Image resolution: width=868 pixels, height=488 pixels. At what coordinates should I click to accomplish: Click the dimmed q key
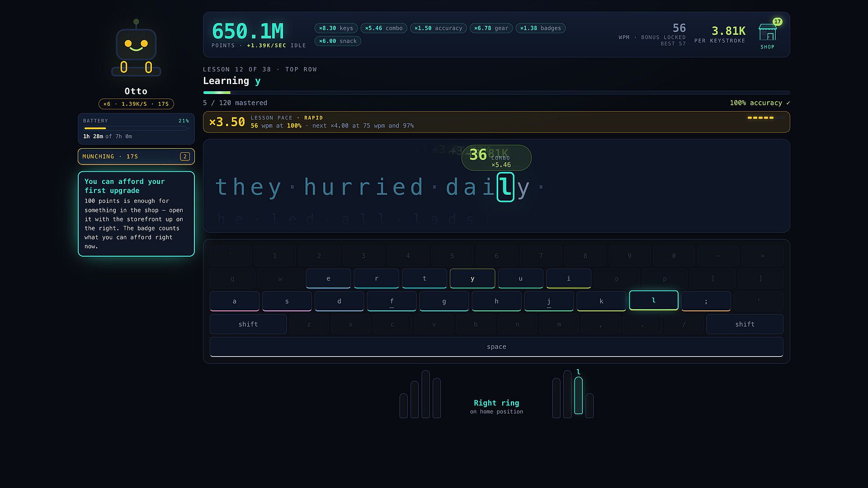tap(232, 278)
